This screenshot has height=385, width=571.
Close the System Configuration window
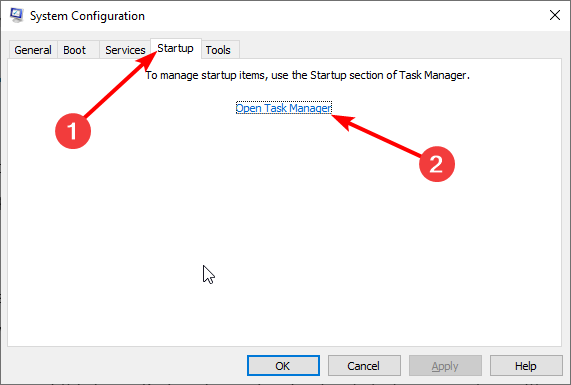pos(555,15)
